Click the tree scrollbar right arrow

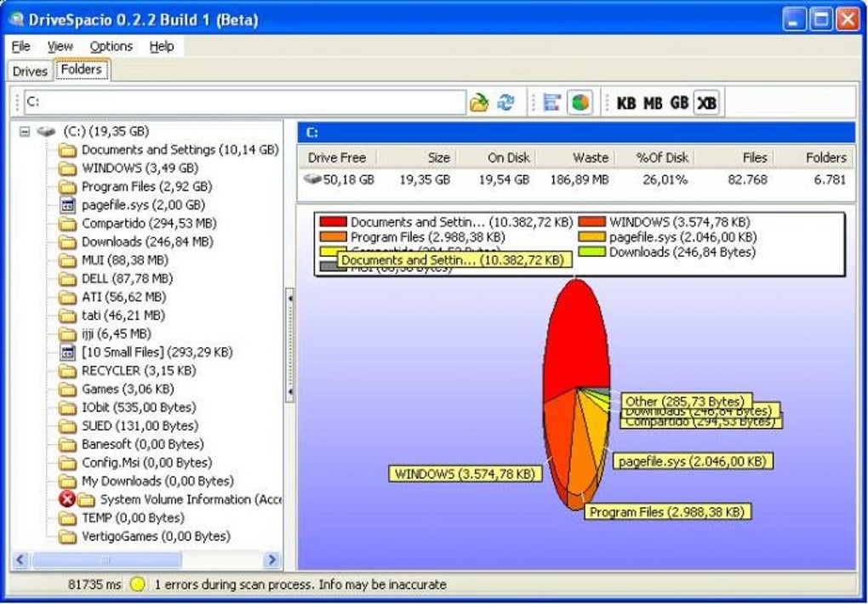click(271, 560)
